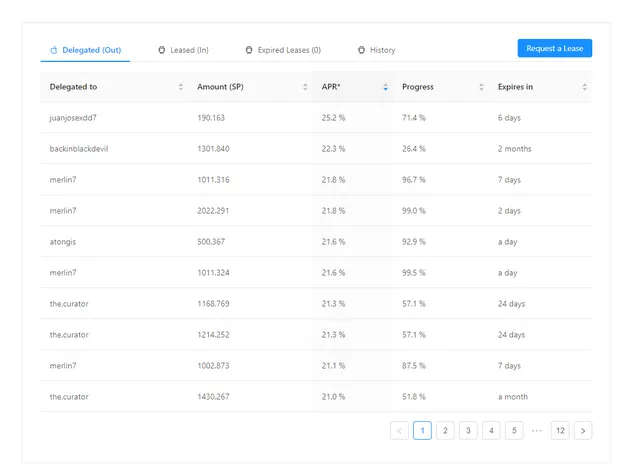This screenshot has width=640, height=470.
Task: Click the 2 months expiry cell
Action: [x=514, y=149]
